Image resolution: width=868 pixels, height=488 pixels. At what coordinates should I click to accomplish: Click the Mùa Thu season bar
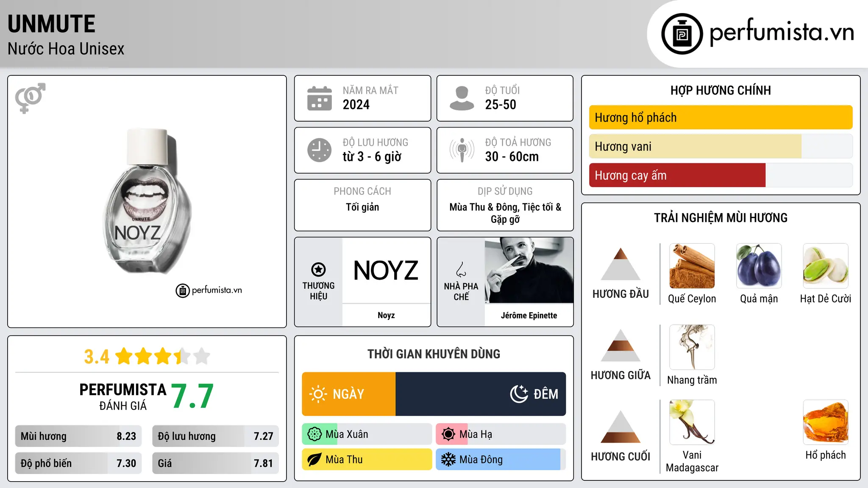coord(367,460)
